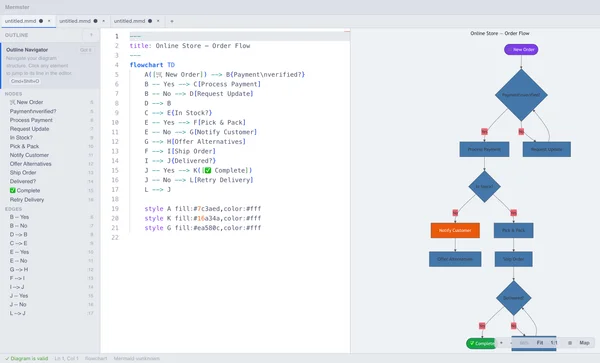600x363 pixels.
Task: Zoom in the diagram preview with plus
Action: [501, 343]
